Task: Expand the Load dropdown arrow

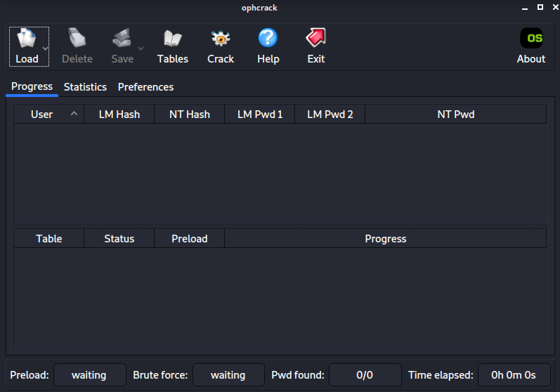Action: tap(45, 48)
